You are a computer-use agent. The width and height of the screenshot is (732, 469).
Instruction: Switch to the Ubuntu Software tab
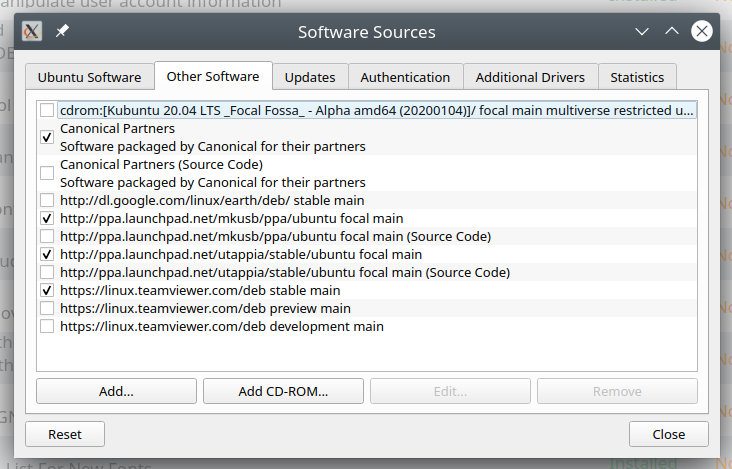coord(89,77)
